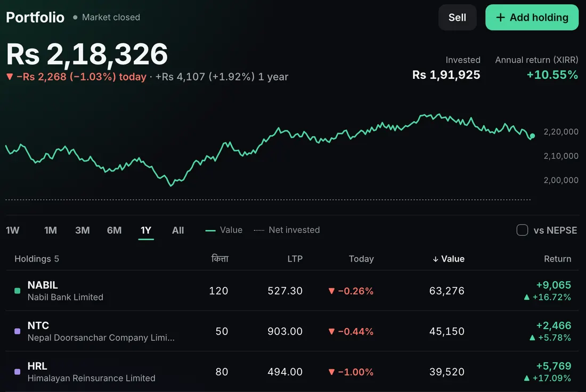
Task: Click the purple NTC color swatch
Action: (x=17, y=331)
